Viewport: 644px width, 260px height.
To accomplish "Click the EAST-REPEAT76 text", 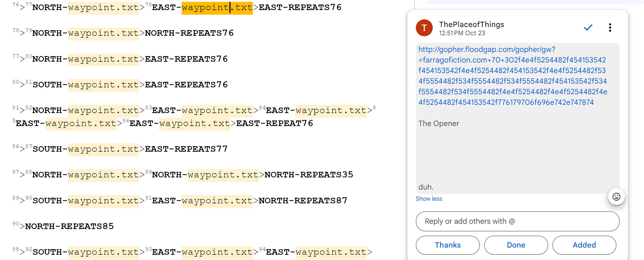I will 274,123.
